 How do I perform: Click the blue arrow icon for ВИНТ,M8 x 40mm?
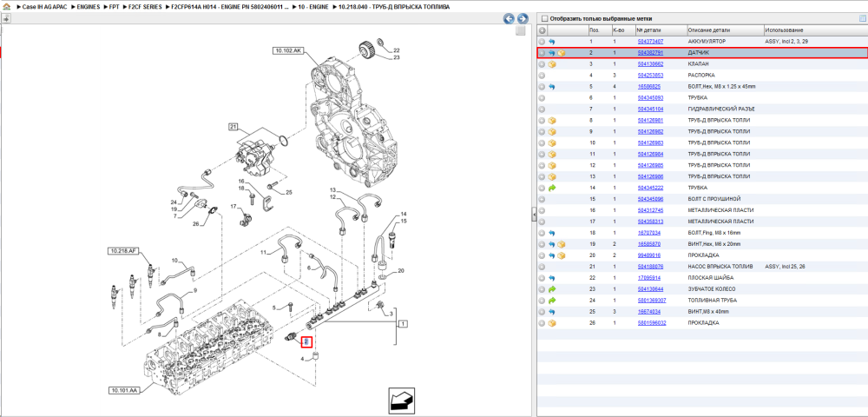[551, 312]
